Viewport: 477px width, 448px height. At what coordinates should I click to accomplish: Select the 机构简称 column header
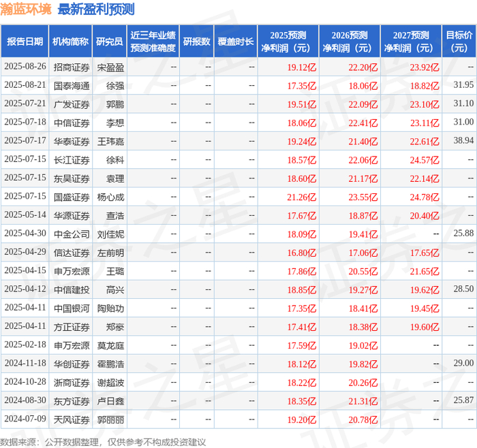pos(70,42)
